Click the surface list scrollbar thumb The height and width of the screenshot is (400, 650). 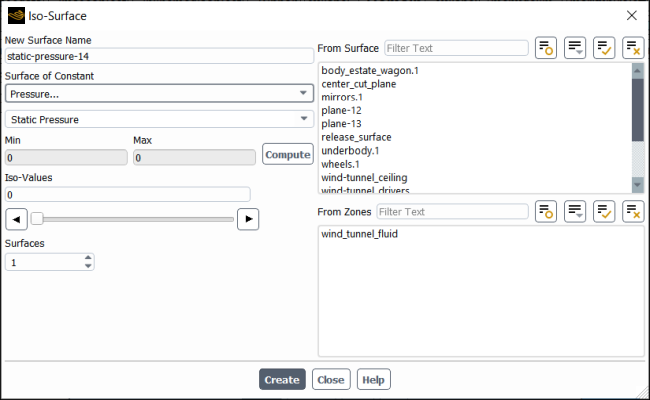coord(638,109)
